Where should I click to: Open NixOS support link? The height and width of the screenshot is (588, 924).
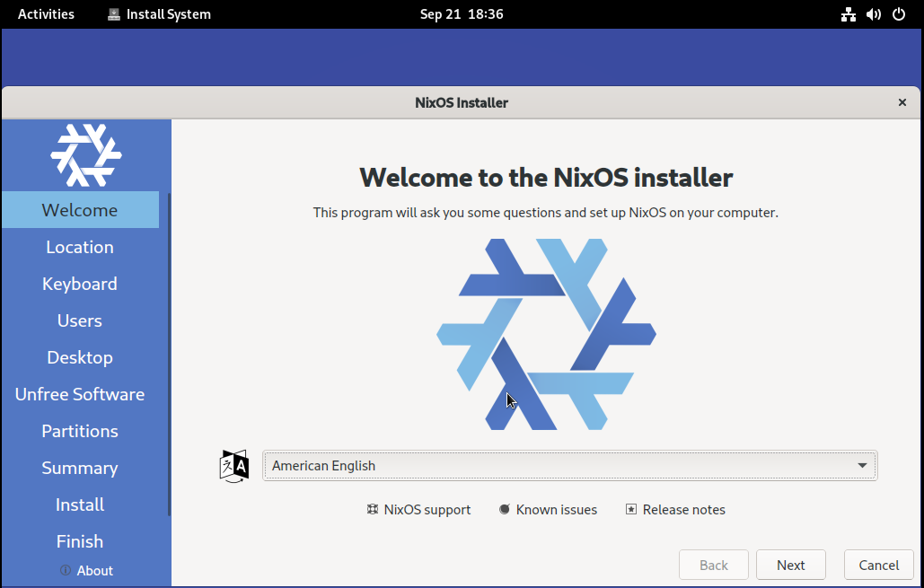tap(418, 510)
